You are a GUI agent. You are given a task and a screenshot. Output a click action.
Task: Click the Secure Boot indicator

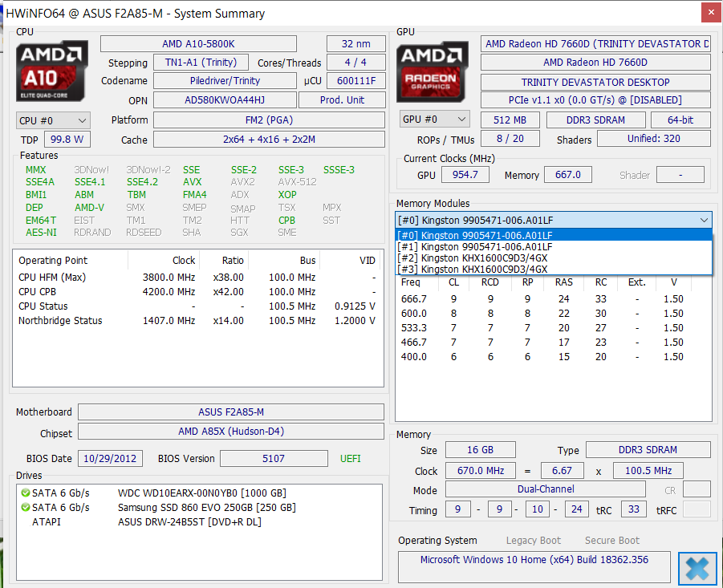click(x=612, y=541)
